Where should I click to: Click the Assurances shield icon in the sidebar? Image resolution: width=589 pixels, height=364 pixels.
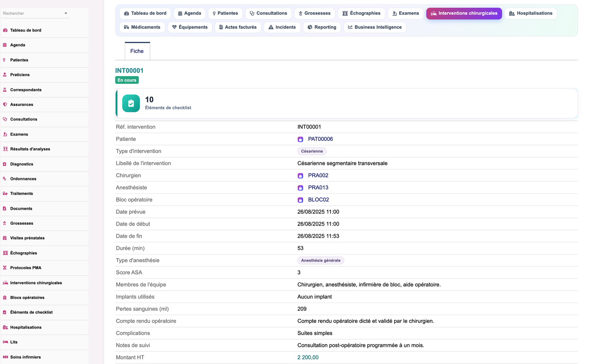coord(5,105)
